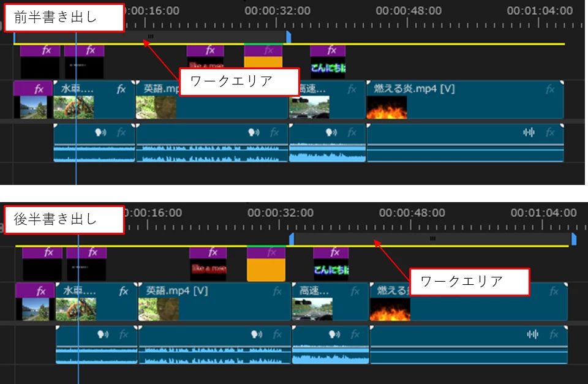588x384 pixels.
Task: Click work area bar start handle, 前半書き出し timeline
Action: click(x=14, y=37)
